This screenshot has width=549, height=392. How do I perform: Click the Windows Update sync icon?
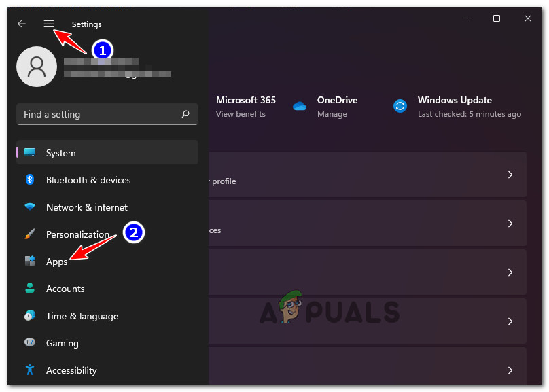point(400,106)
